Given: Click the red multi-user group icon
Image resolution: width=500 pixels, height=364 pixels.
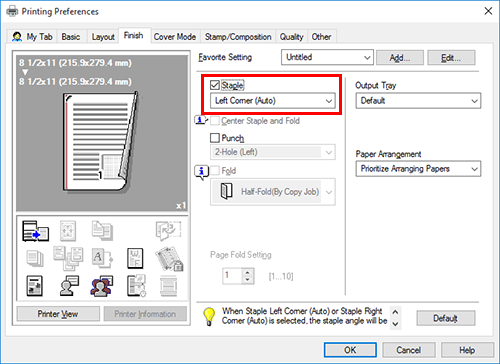Looking at the screenshot, I should pos(102,286).
